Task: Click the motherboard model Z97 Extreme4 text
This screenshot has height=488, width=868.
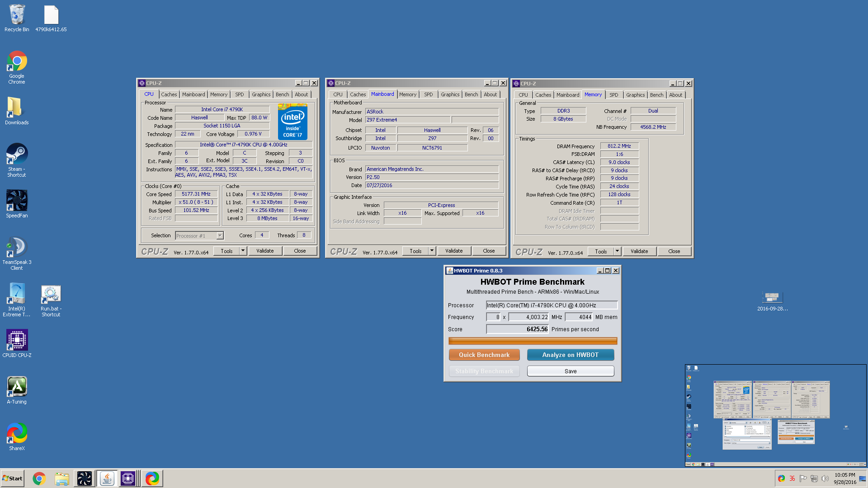Action: pos(382,120)
